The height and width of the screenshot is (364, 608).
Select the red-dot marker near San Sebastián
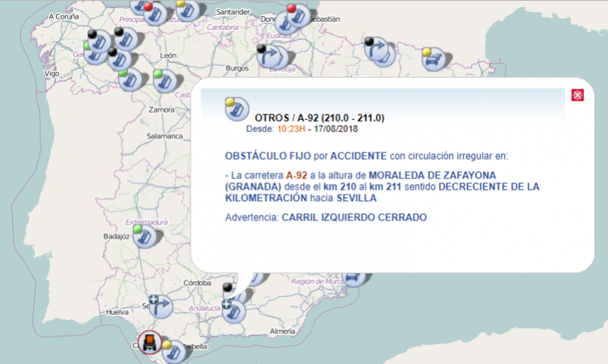(x=298, y=16)
